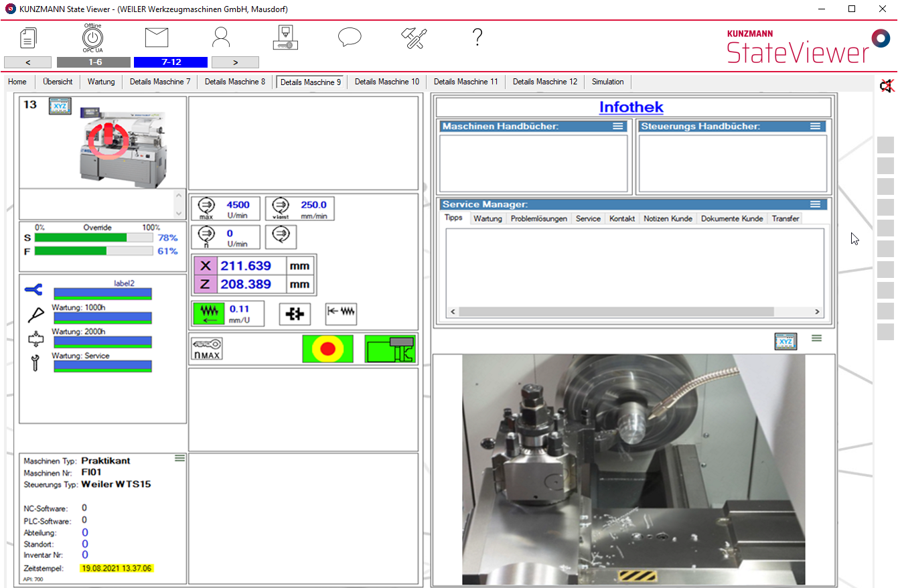
Task: Open the Problemlösungen tab
Action: (538, 218)
